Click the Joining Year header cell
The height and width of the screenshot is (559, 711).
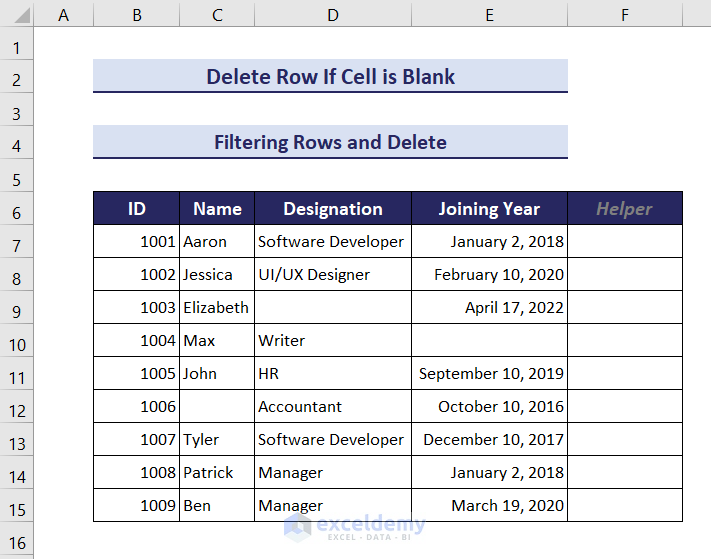[489, 209]
